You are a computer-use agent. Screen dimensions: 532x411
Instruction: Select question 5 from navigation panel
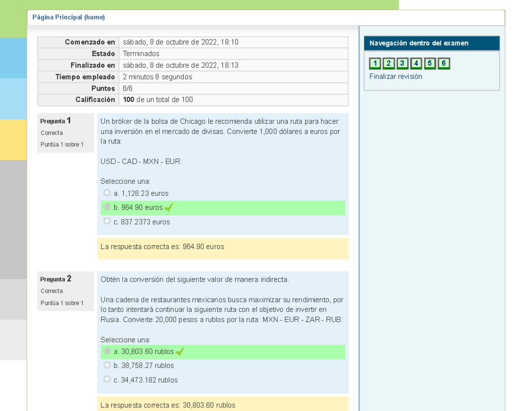tap(430, 63)
